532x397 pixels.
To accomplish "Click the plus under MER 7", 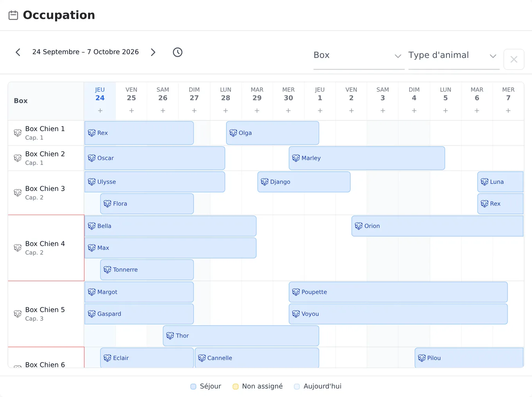I will point(508,111).
